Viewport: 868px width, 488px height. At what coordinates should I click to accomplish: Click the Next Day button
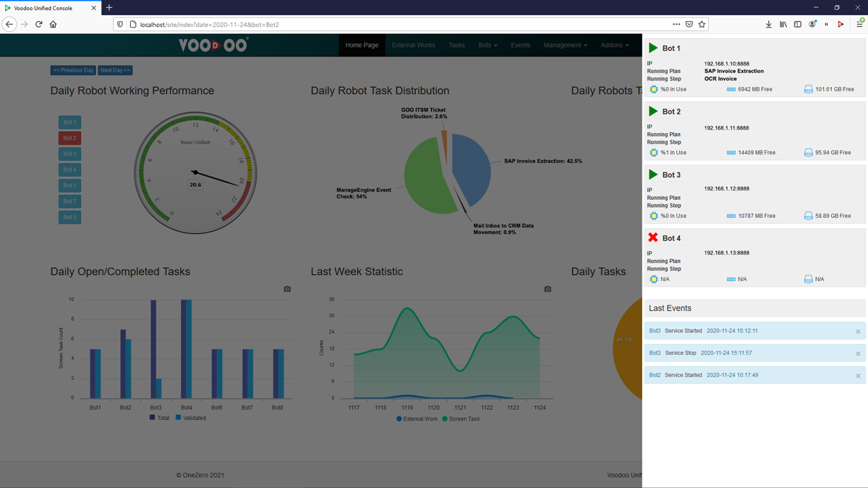pyautogui.click(x=114, y=70)
